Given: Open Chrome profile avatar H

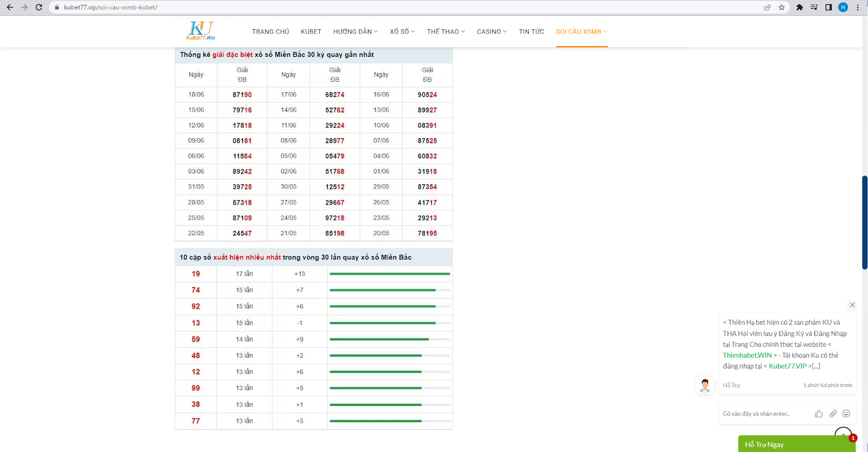Looking at the screenshot, I should pyautogui.click(x=843, y=8).
